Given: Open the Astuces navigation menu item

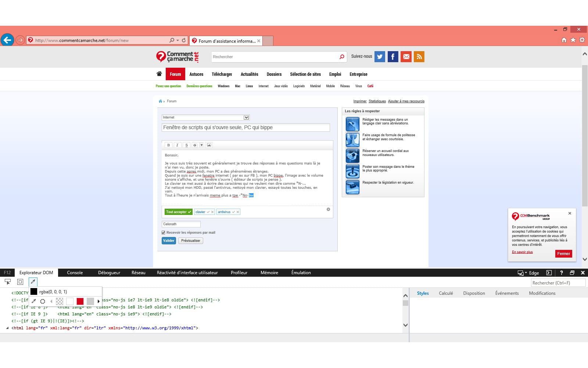Looking at the screenshot, I should point(196,74).
